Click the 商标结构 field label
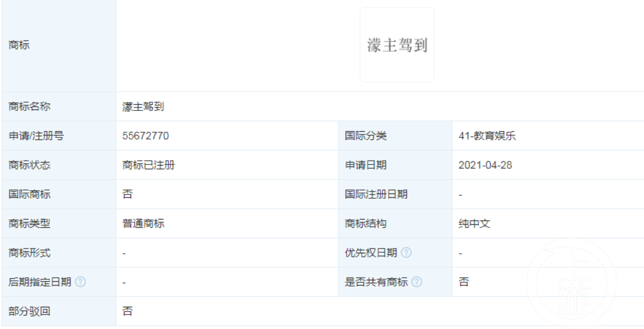 [x=365, y=224]
